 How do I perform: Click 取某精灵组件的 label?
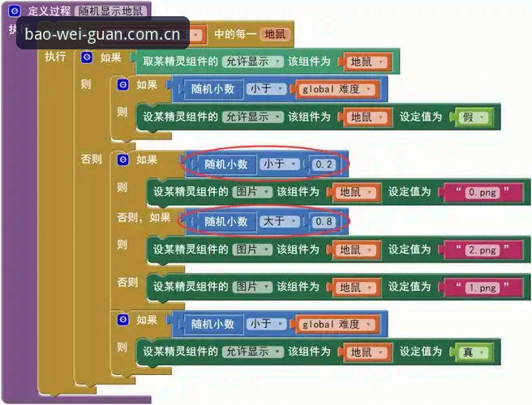180,62
